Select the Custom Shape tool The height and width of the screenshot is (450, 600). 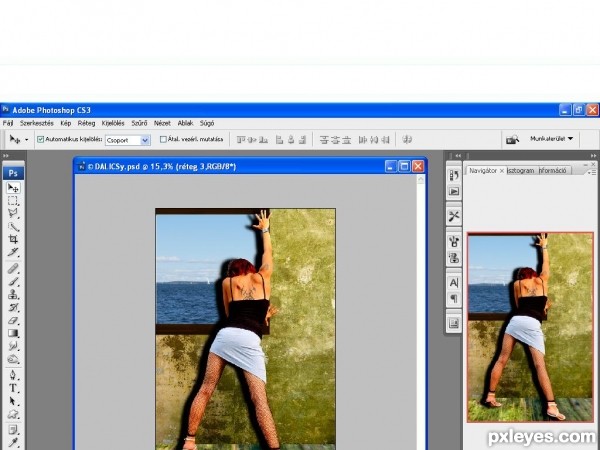tap(13, 414)
